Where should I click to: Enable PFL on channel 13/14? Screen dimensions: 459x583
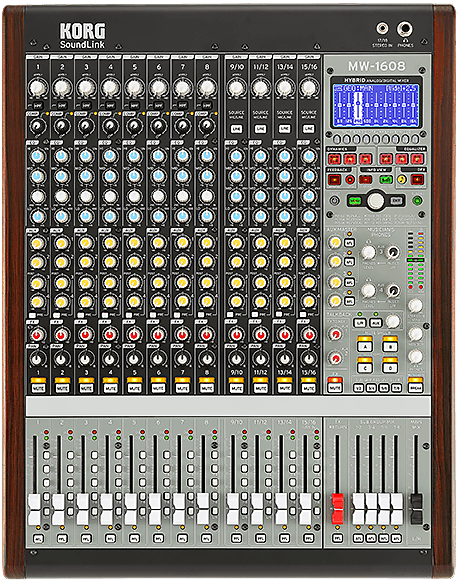pos(285,538)
